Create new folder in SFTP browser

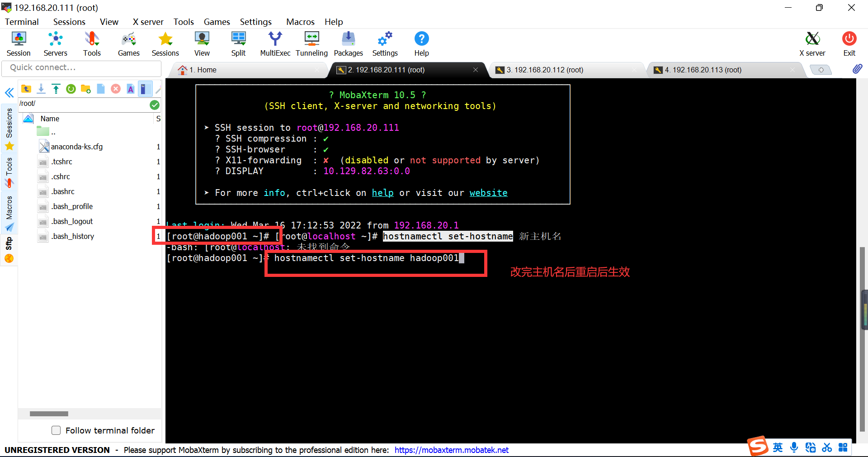[x=86, y=89]
